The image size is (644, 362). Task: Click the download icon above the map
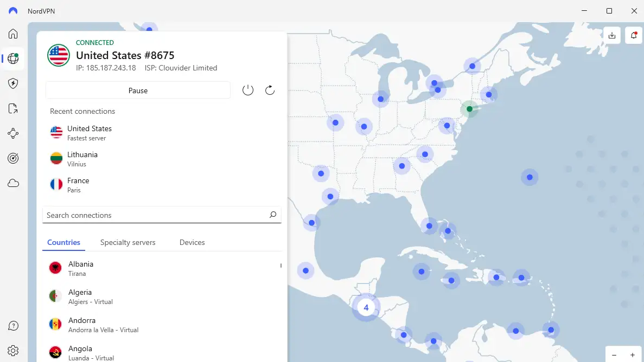(612, 35)
